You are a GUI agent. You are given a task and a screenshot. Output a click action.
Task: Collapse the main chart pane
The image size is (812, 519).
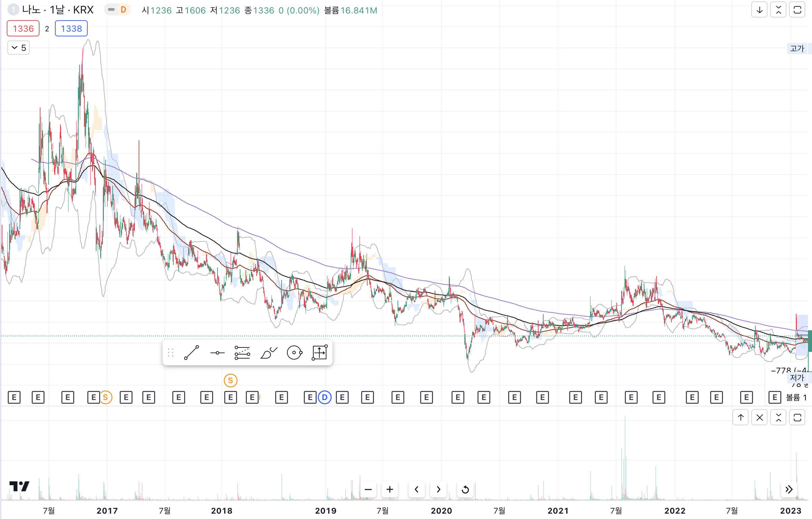778,10
